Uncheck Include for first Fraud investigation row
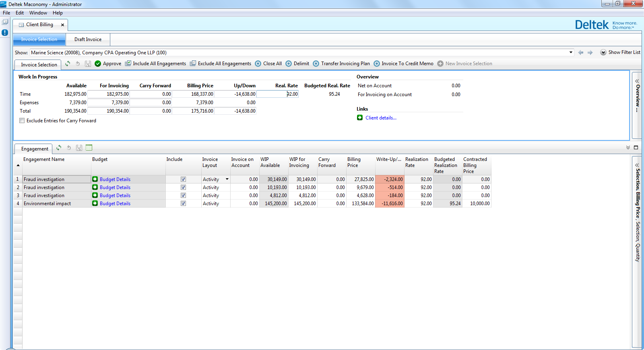Screen dimensions: 644x350 (x=183, y=179)
